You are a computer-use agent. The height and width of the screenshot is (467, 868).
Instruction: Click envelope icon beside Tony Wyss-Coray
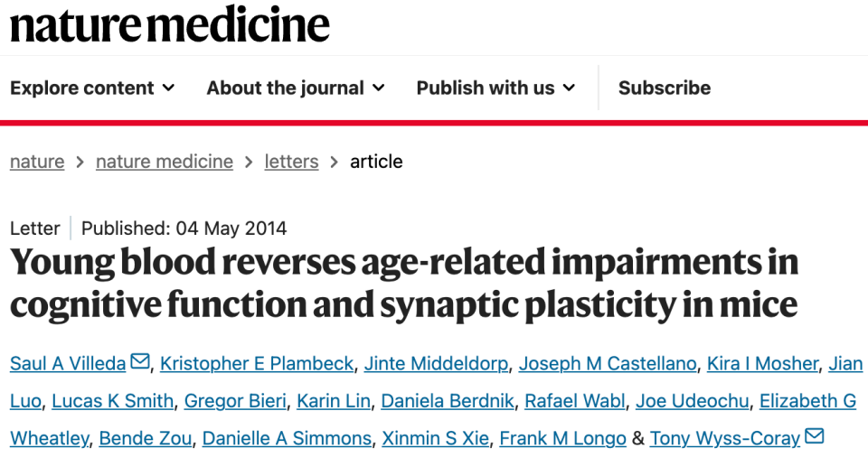pos(814,437)
